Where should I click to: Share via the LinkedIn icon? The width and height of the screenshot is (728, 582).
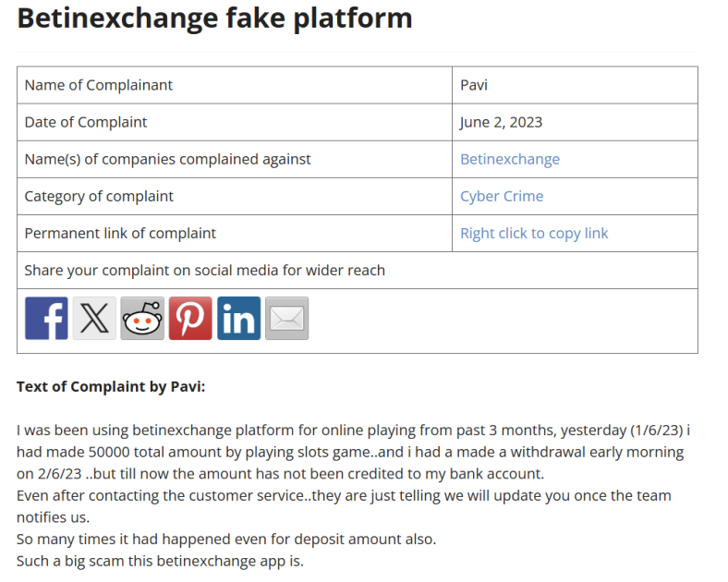[x=238, y=319]
